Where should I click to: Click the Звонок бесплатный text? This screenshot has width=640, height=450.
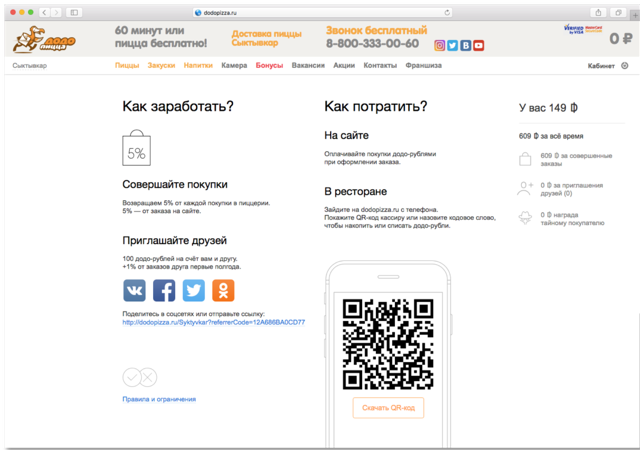click(376, 30)
